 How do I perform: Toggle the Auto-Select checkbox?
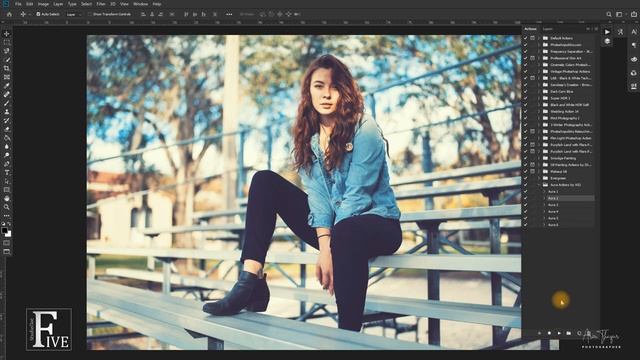(38, 14)
